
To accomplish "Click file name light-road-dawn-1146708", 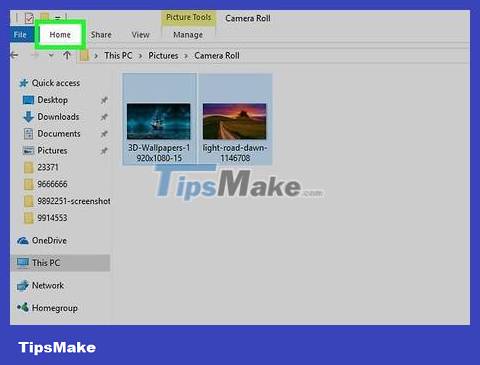I will 235,153.
